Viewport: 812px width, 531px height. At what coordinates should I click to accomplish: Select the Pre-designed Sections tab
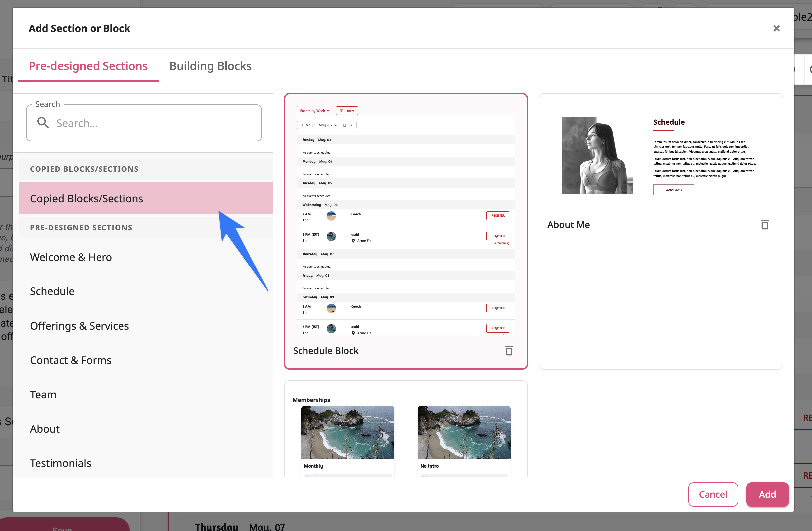[x=88, y=66]
